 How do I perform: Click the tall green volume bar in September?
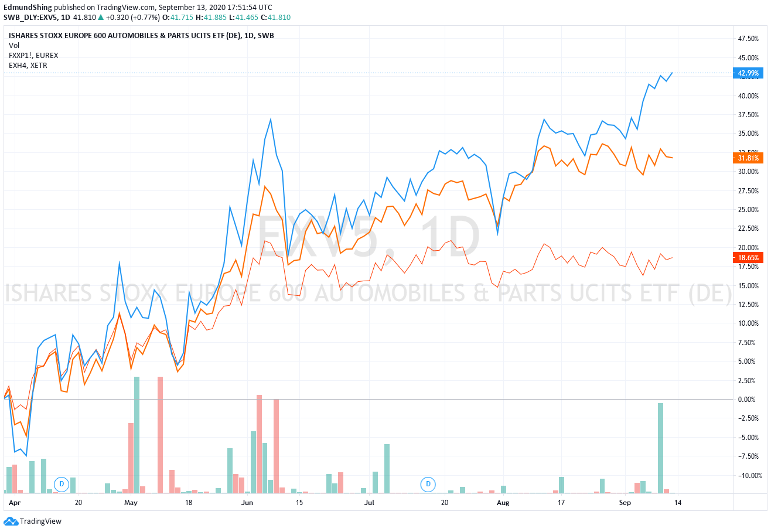click(x=660, y=448)
